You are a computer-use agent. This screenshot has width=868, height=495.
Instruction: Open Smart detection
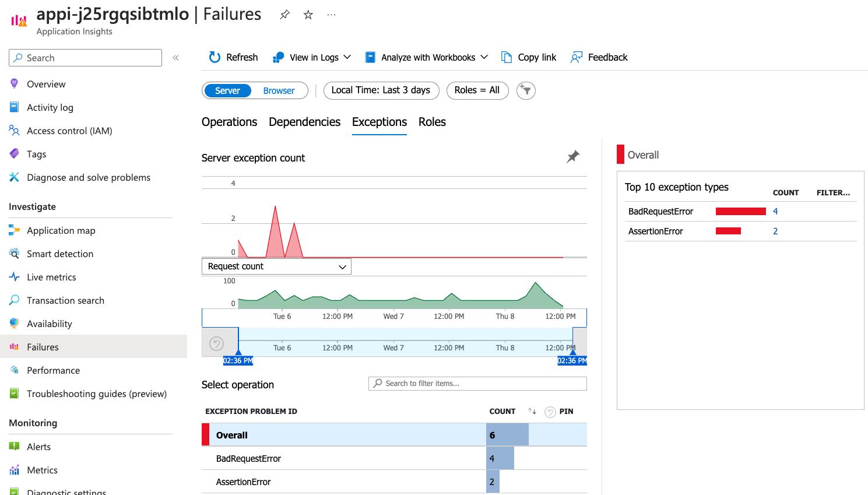click(x=60, y=254)
